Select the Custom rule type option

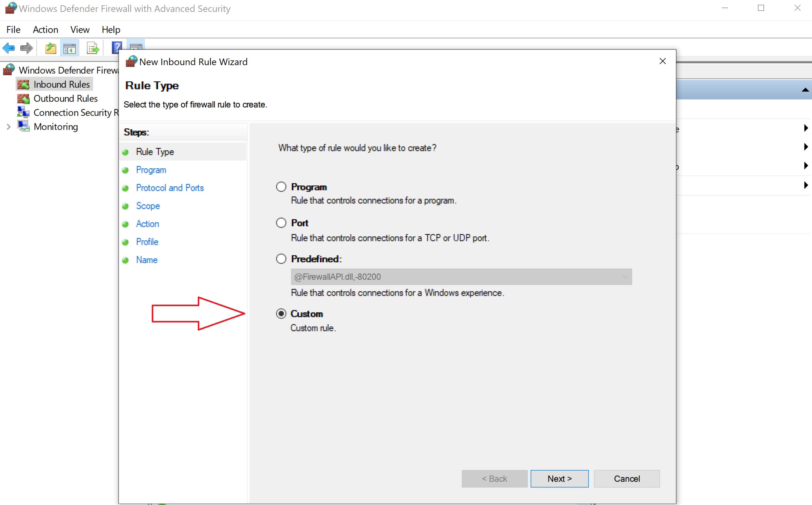pos(281,313)
